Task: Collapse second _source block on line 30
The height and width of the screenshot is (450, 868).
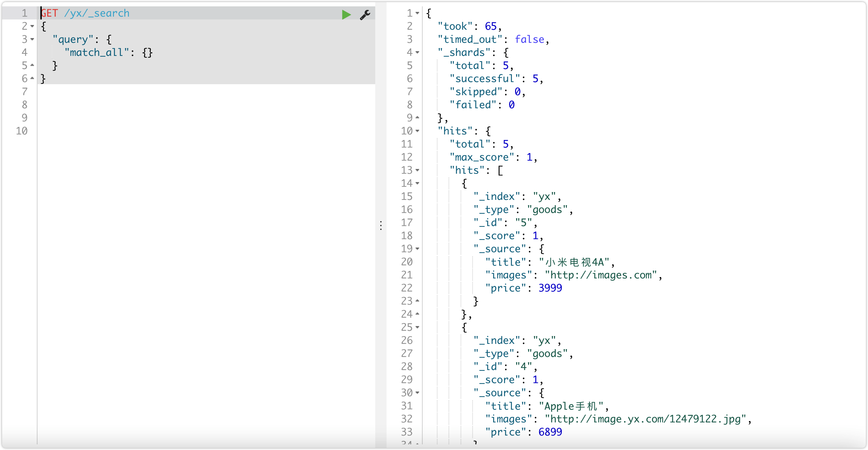Action: [x=417, y=393]
